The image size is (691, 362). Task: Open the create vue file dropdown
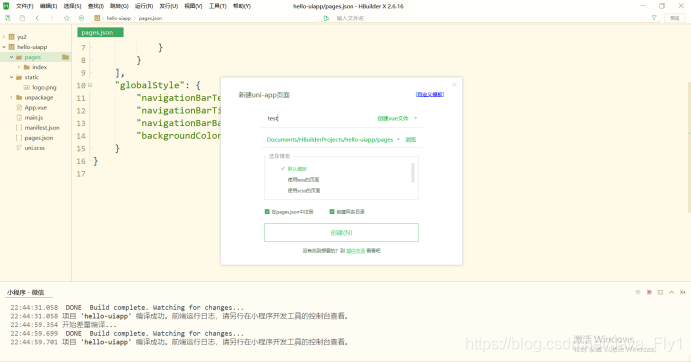point(397,119)
